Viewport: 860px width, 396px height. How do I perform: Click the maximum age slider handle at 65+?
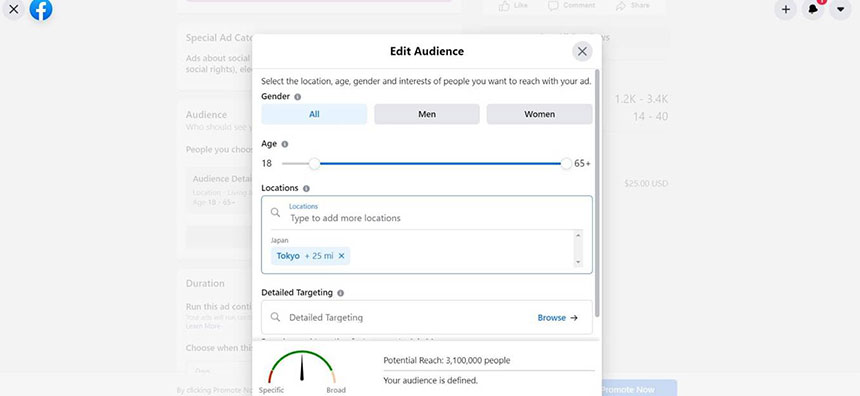pos(567,163)
